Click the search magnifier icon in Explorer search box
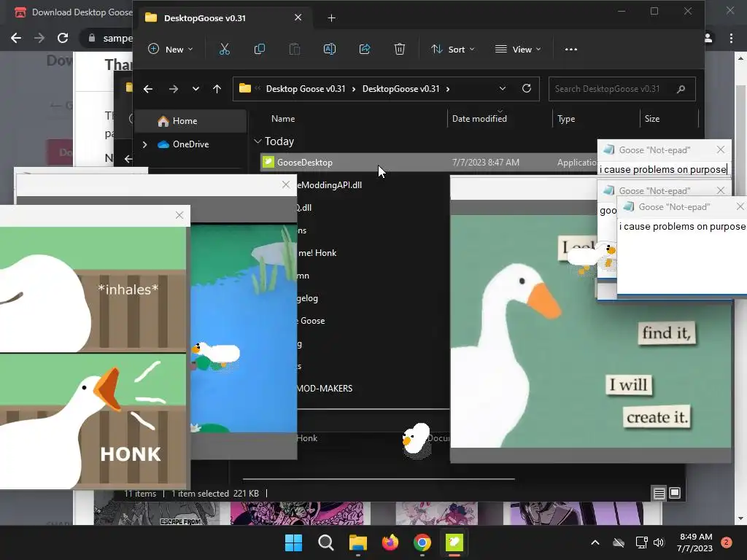747x560 pixels. [x=681, y=89]
